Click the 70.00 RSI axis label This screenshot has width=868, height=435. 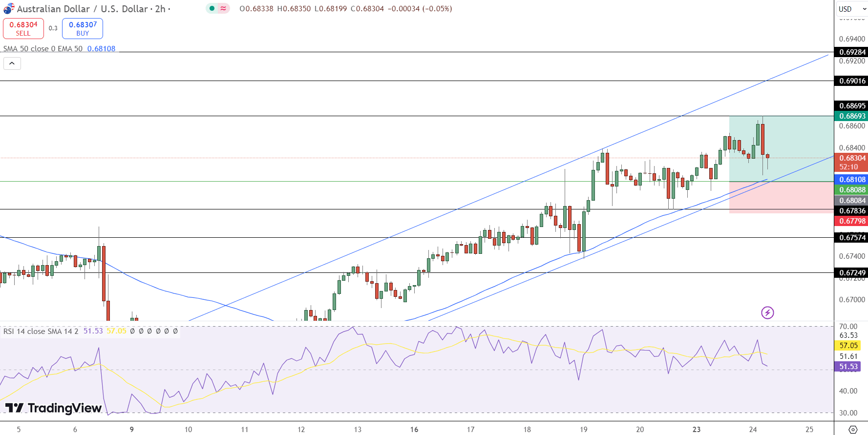pyautogui.click(x=848, y=327)
